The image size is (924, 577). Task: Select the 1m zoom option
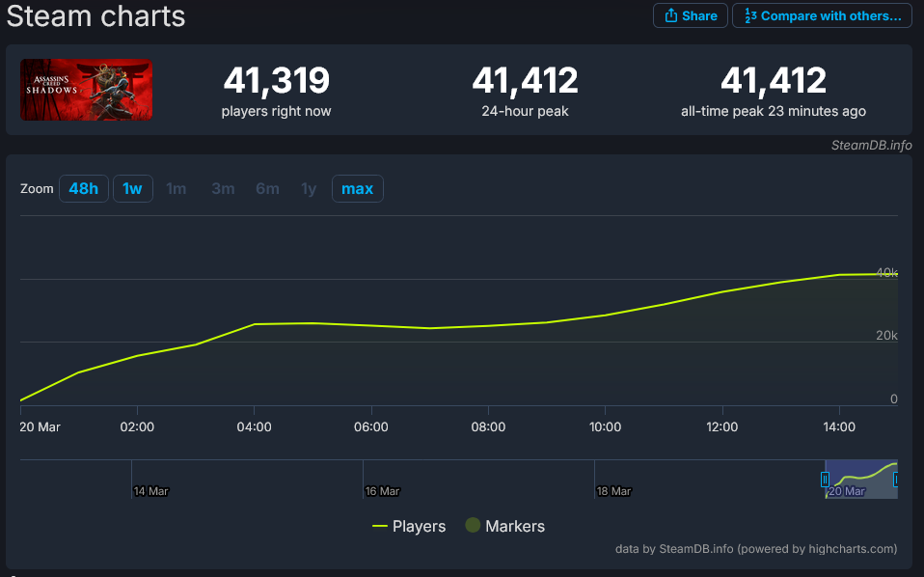(x=177, y=188)
